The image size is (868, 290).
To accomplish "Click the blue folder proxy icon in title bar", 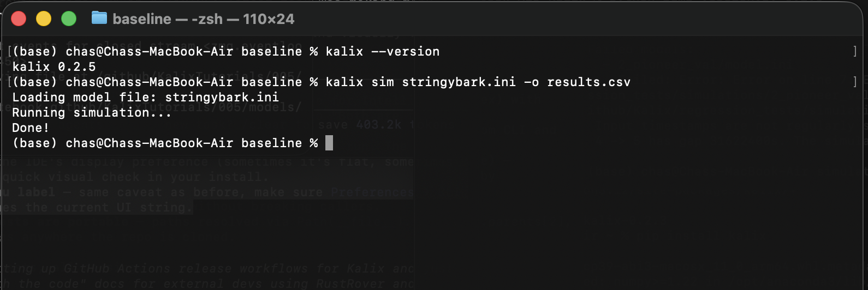I will tap(99, 18).
